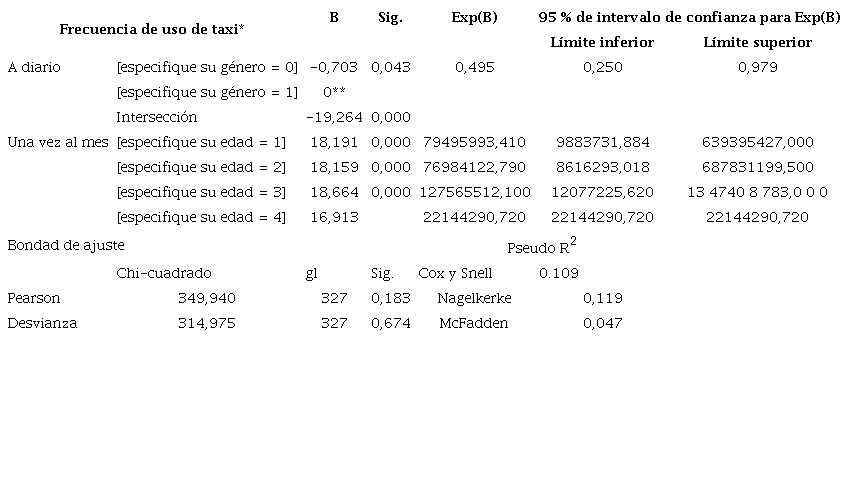Click the 'especifique su género = 1' row

pos(207,92)
